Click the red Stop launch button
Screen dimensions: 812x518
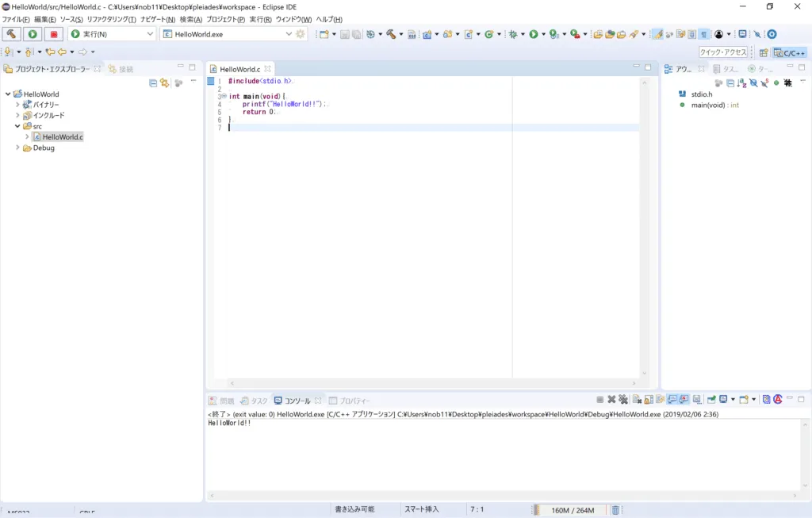click(54, 34)
